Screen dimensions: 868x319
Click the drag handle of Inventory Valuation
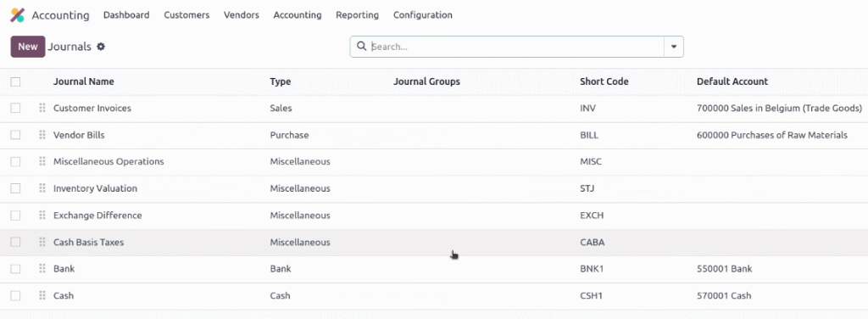[42, 188]
